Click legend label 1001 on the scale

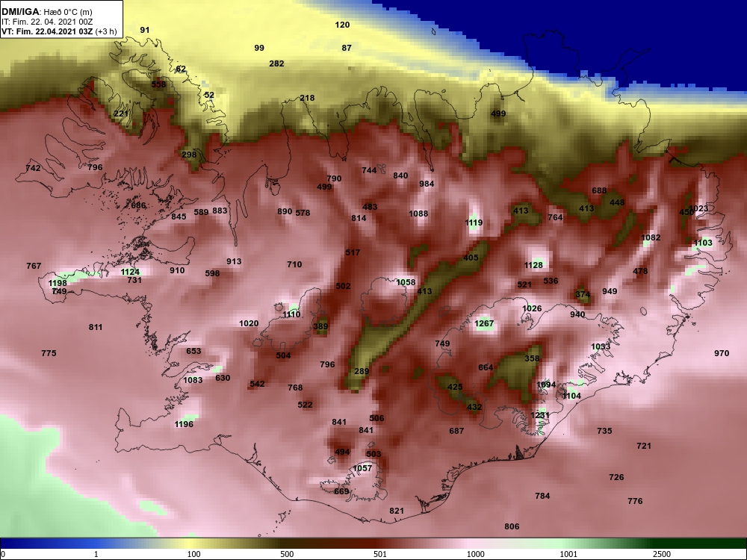point(568,554)
